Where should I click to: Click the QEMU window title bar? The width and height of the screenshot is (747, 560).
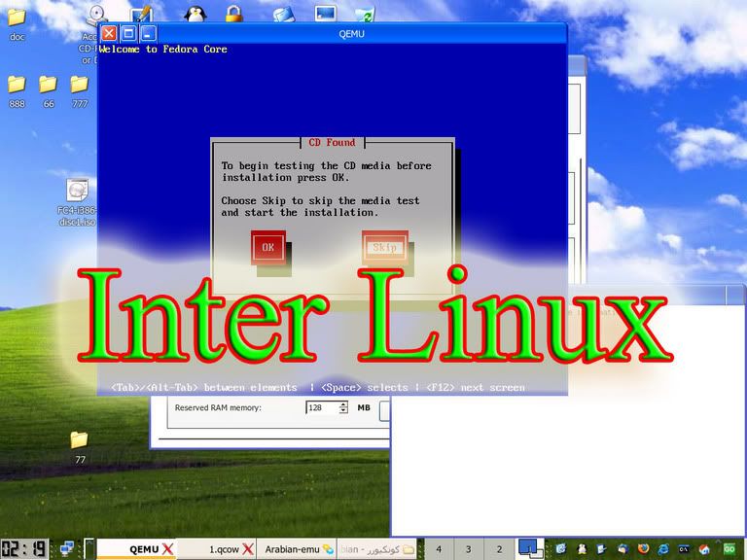(351, 34)
